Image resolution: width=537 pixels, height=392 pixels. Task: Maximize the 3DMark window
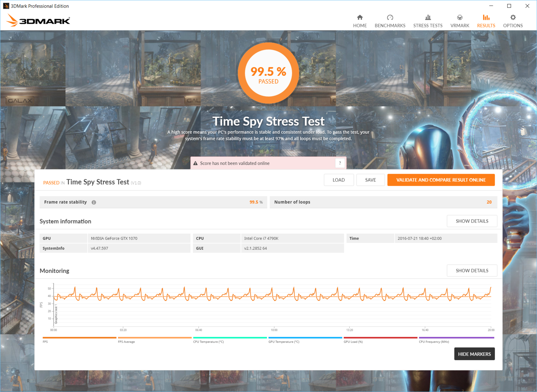click(x=509, y=6)
